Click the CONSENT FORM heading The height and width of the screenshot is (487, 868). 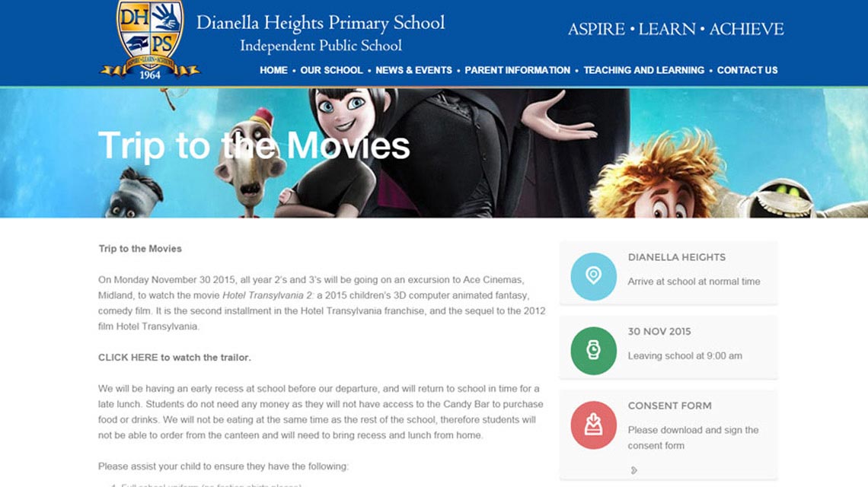coord(669,406)
